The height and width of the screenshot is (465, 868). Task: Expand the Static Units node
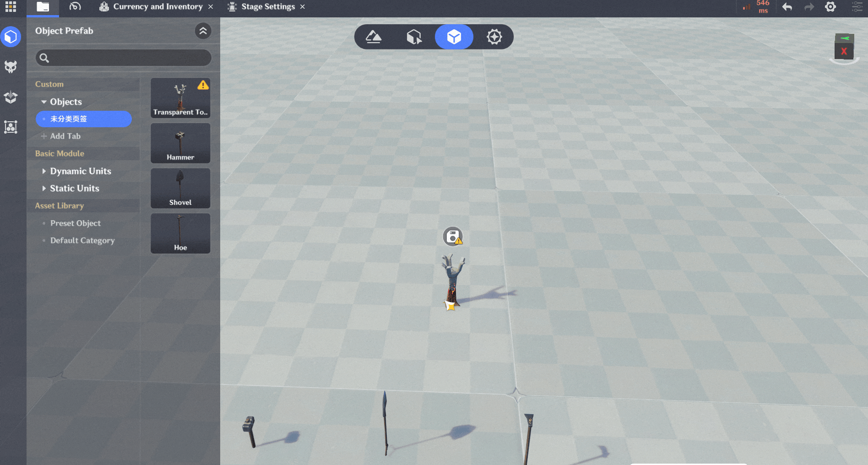coord(44,189)
